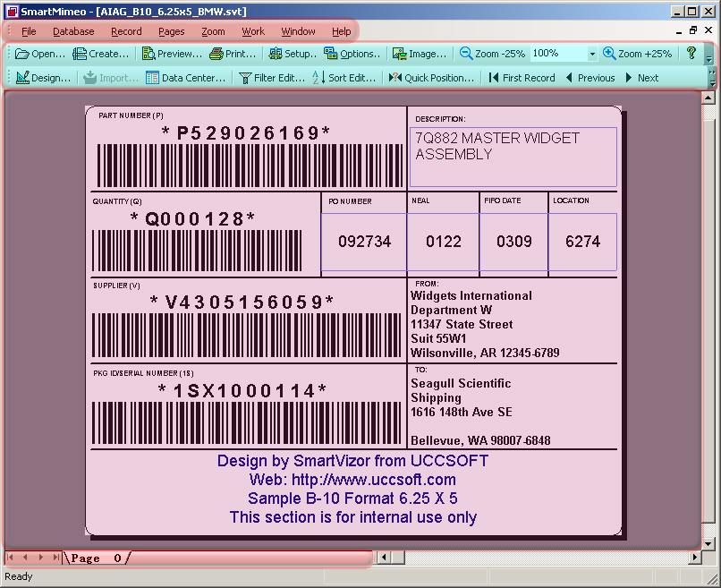The width and height of the screenshot is (721, 588).
Task: Click the first-page arrow beside the Page tab
Action: (x=10, y=558)
